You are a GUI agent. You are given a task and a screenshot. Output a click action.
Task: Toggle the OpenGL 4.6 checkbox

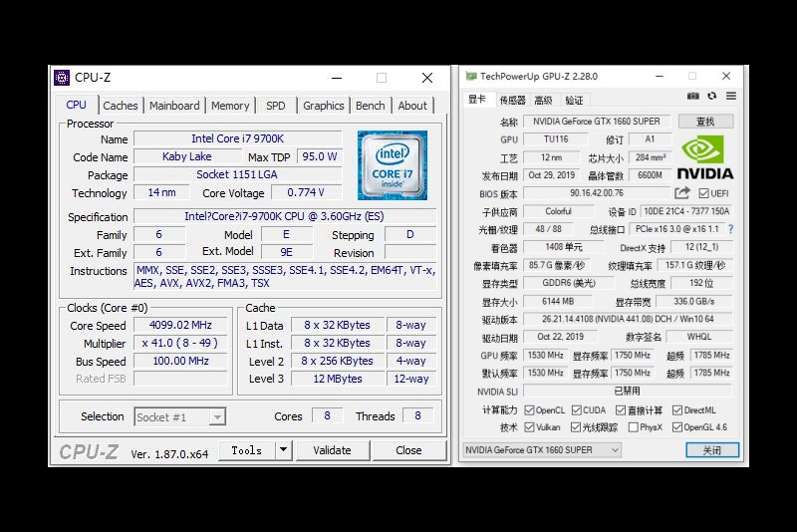click(x=677, y=427)
